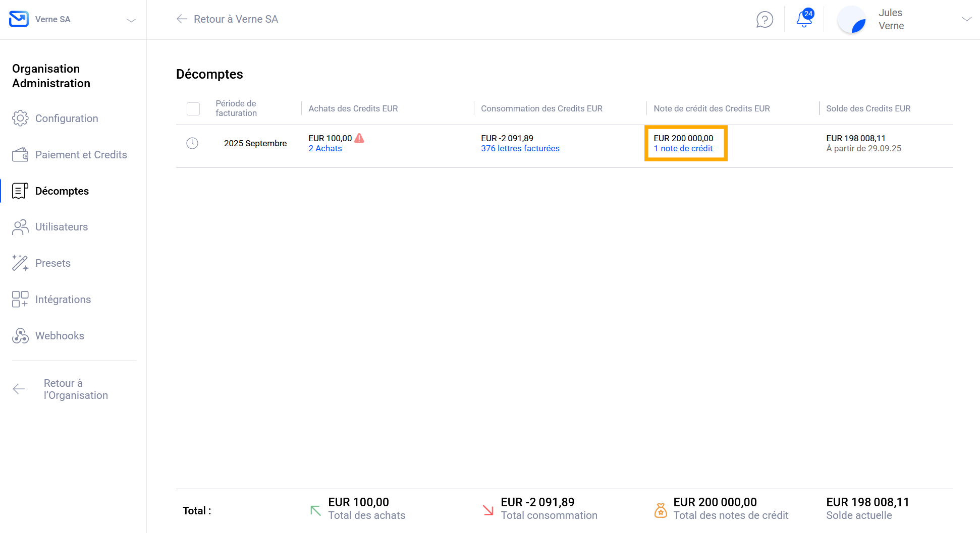Screen dimensions: 980x533
Task: Click the Webhooks icon in sidebar
Action: coord(20,336)
